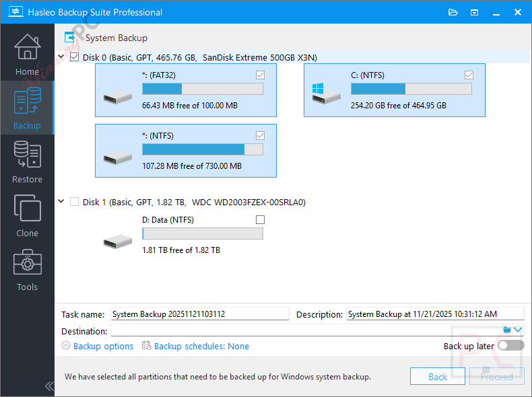The image size is (532, 397).
Task: Toggle the FAT32 partition checkbox
Action: [x=260, y=75]
